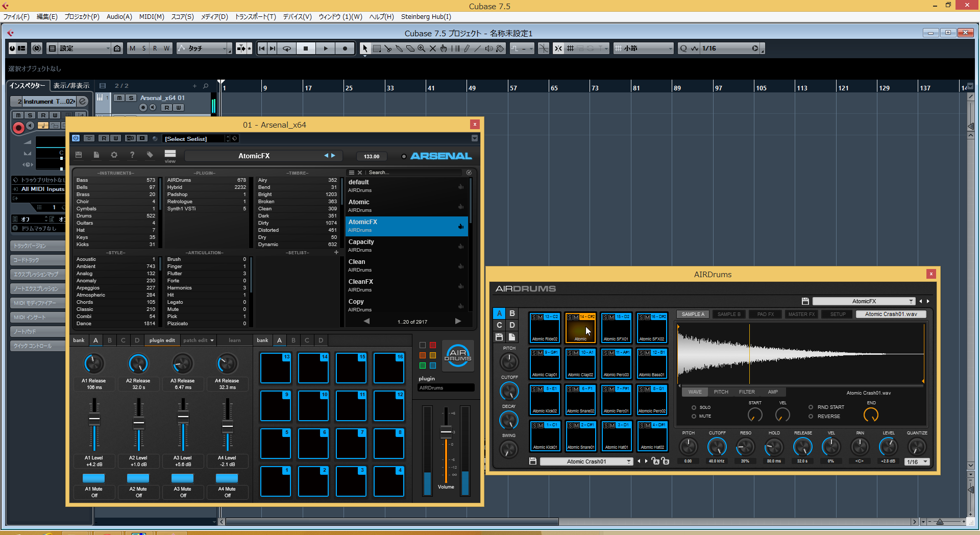Open the PITCH sub-tab in AIRDrums
This screenshot has height=535, width=980.
click(721, 392)
